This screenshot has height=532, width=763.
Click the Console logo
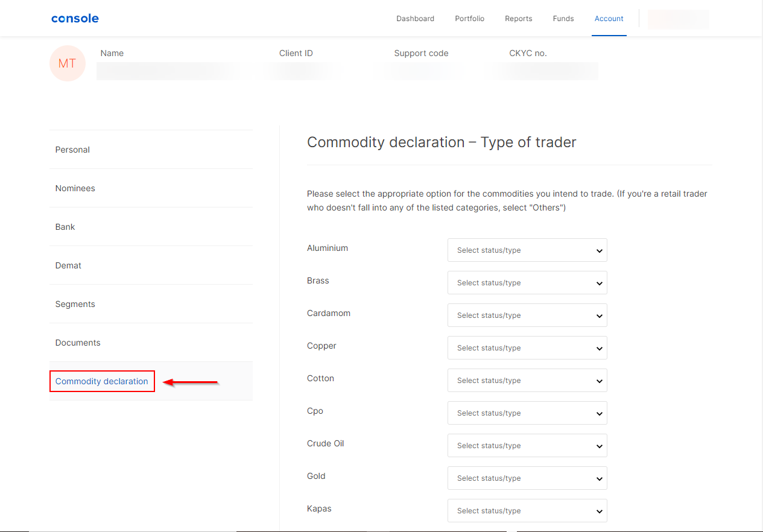pos(75,18)
